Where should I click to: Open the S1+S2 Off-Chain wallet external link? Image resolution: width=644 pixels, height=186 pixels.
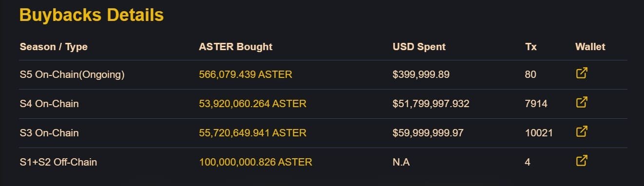[x=582, y=161]
